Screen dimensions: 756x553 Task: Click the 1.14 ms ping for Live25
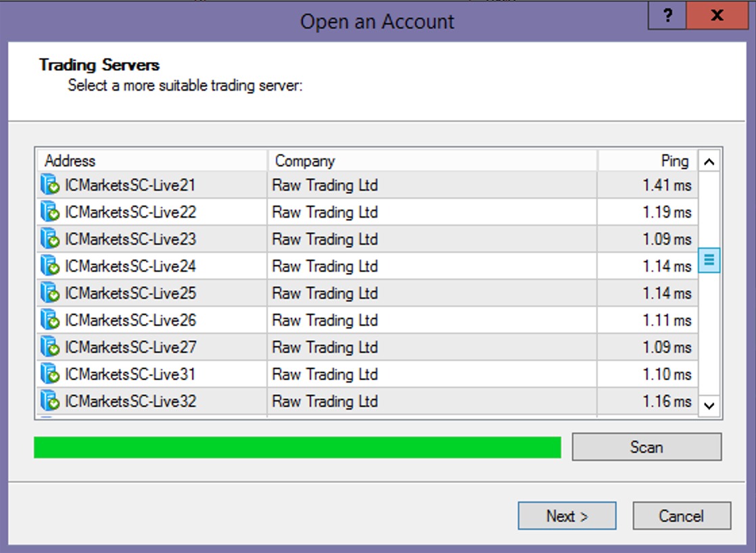(667, 293)
